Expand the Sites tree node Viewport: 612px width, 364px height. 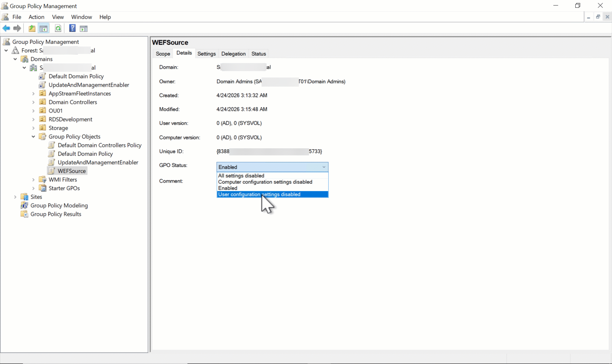point(15,197)
